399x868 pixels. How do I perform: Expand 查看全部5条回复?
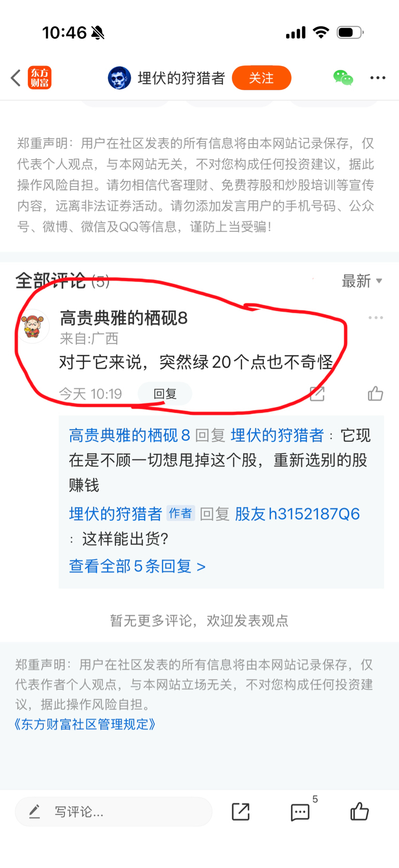point(137,566)
